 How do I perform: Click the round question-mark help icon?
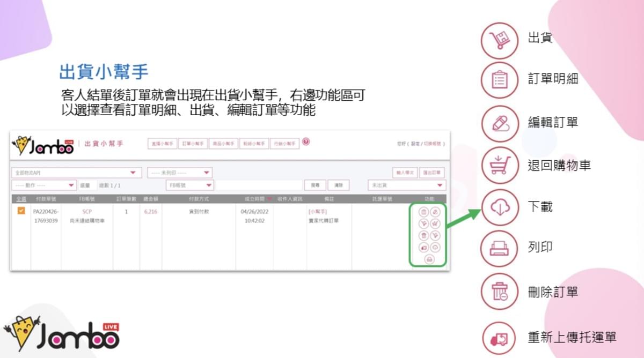coord(306,142)
